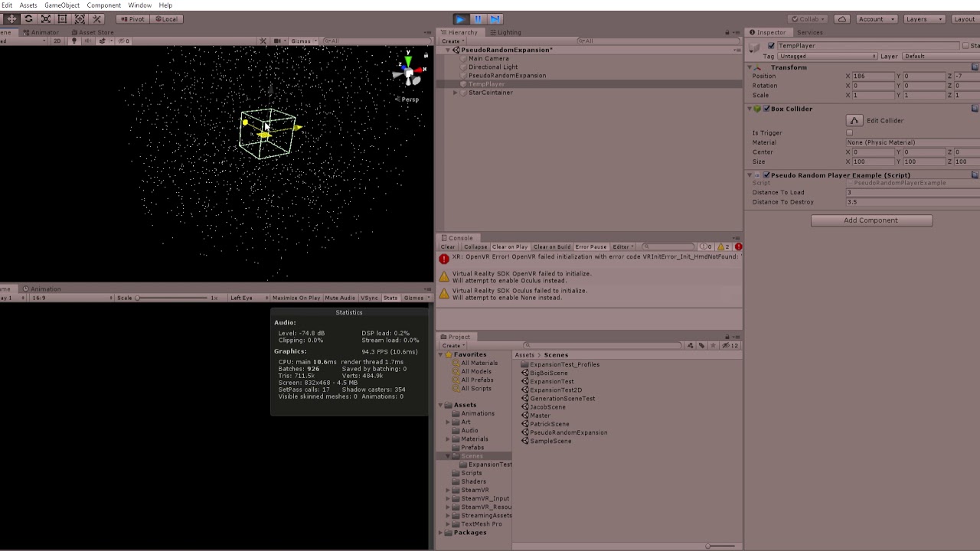Viewport: 980px width, 551px height.
Task: Clear the Console with Clear button
Action: [448, 246]
